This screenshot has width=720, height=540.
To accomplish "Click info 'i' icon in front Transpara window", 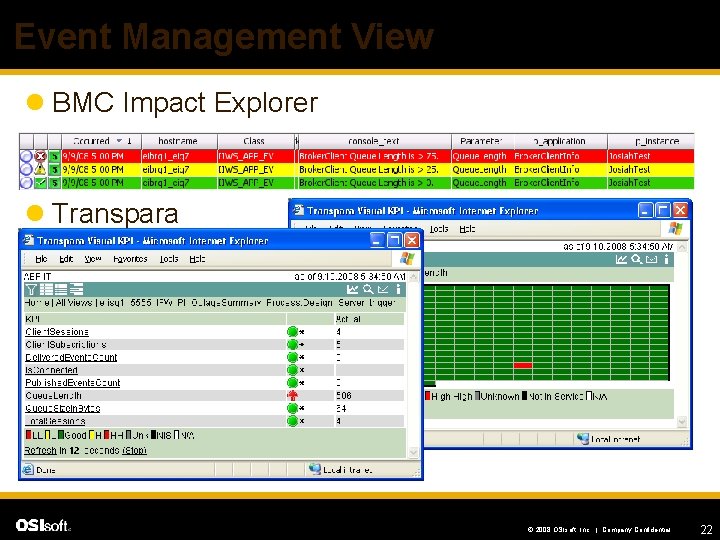I will 398,289.
